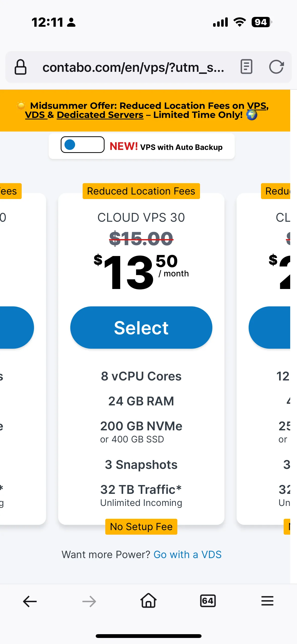
Task: Open the VPS link in banner
Action: point(257,106)
